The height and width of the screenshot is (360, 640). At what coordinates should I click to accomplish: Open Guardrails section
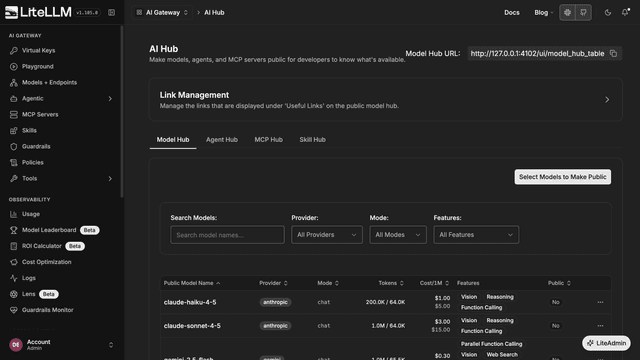tap(36, 147)
